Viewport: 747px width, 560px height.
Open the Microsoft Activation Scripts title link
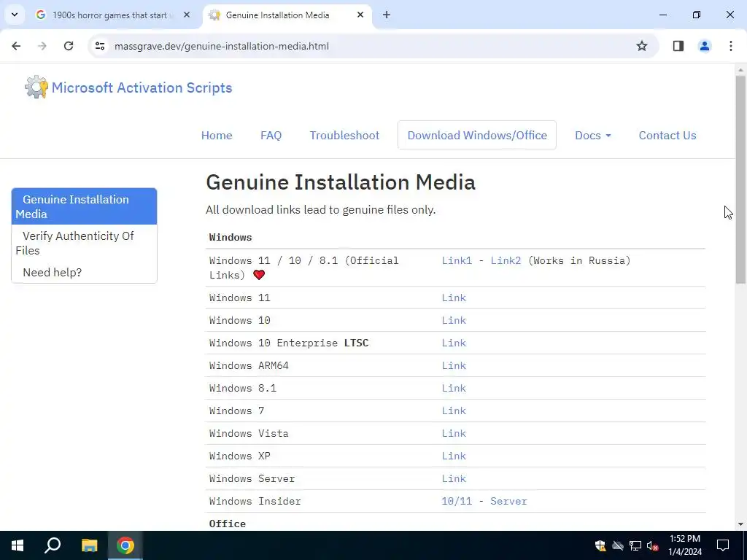(142, 87)
